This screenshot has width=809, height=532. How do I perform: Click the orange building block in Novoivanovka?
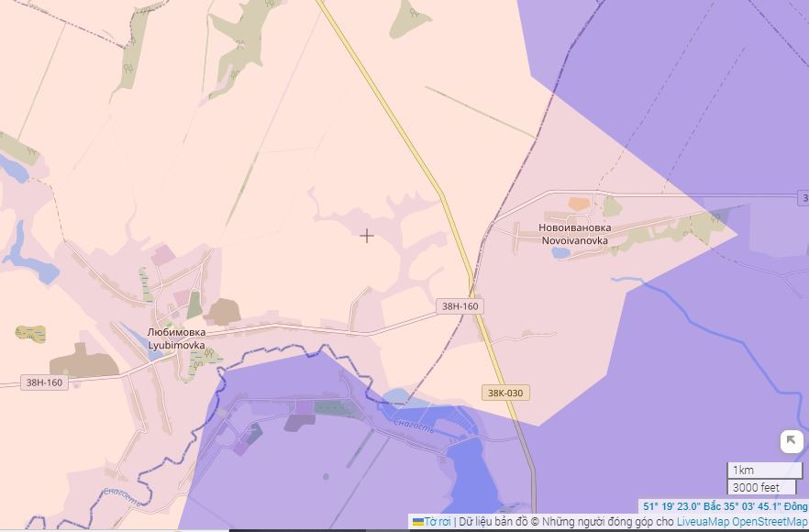point(579,204)
